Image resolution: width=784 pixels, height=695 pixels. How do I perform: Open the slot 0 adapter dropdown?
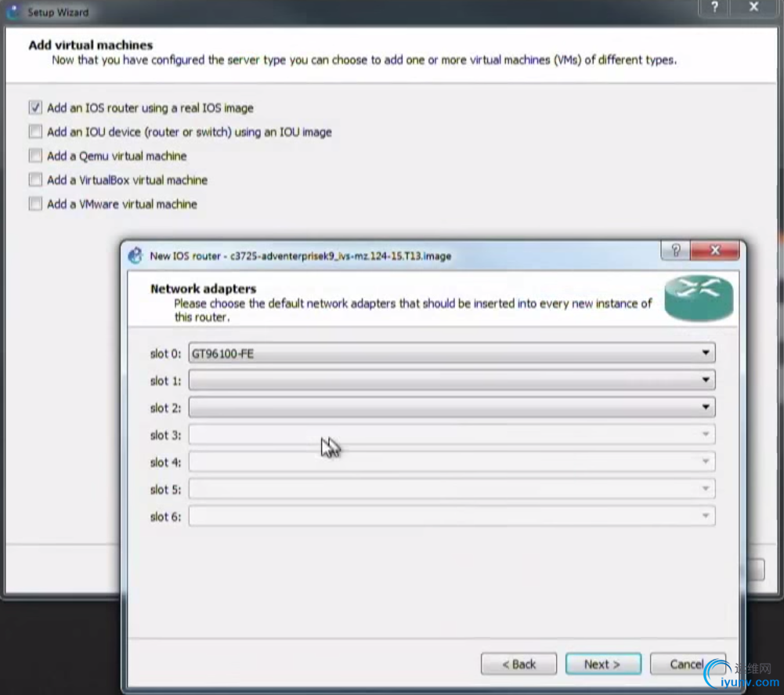pos(452,353)
